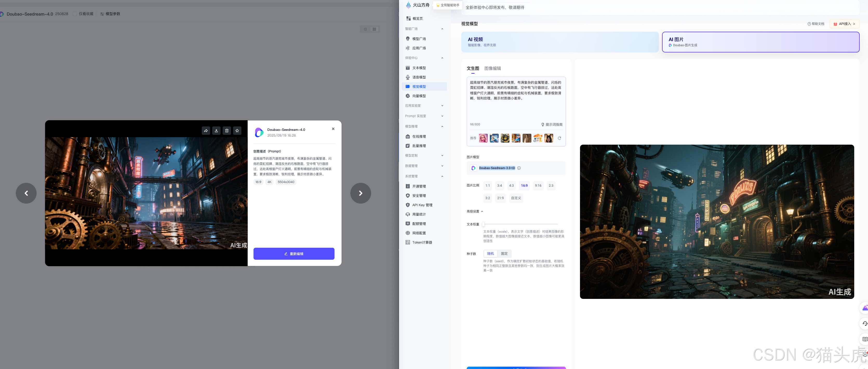868x369 pixels.
Task: Click the download icon in the image viewer
Action: click(216, 131)
